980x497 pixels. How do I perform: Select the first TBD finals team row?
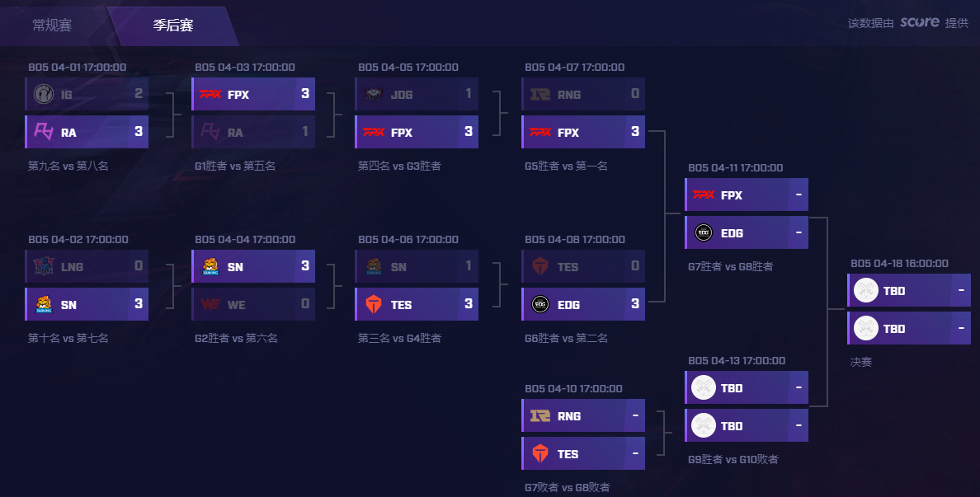(x=909, y=291)
